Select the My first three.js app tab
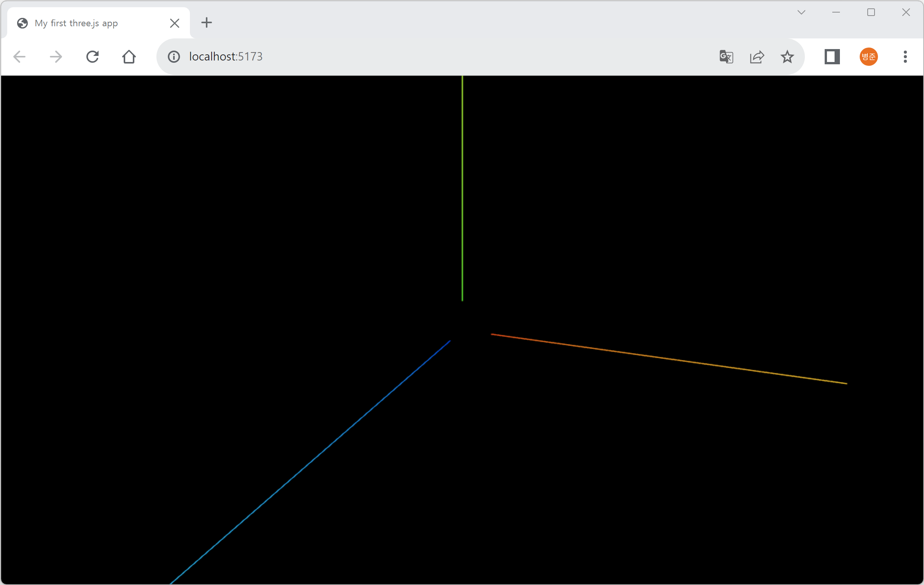The image size is (924, 585). tap(76, 23)
